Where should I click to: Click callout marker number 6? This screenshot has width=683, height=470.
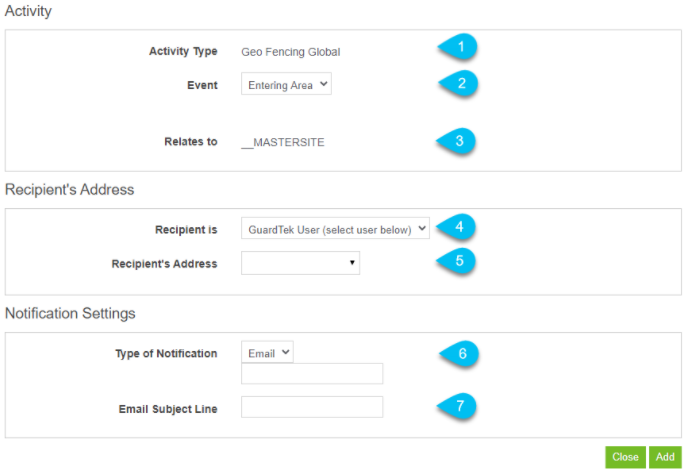(459, 353)
